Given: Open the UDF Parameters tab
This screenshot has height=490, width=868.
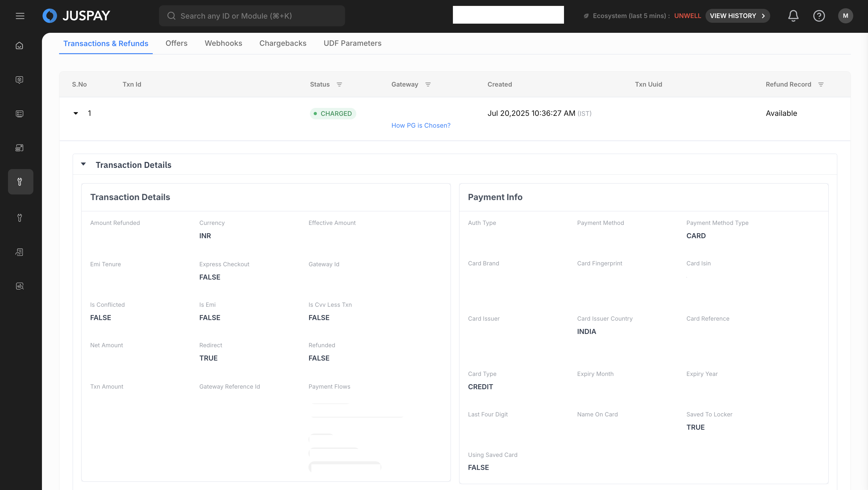Looking at the screenshot, I should [x=352, y=43].
